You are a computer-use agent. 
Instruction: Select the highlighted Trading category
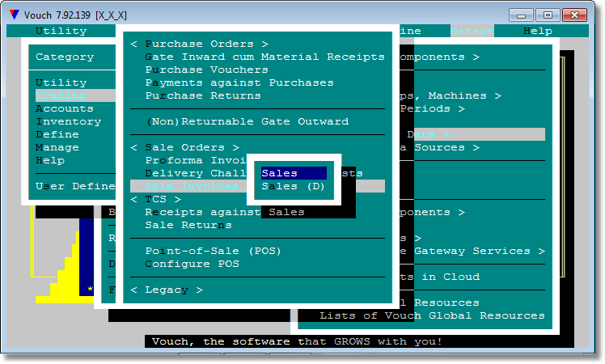point(75,95)
